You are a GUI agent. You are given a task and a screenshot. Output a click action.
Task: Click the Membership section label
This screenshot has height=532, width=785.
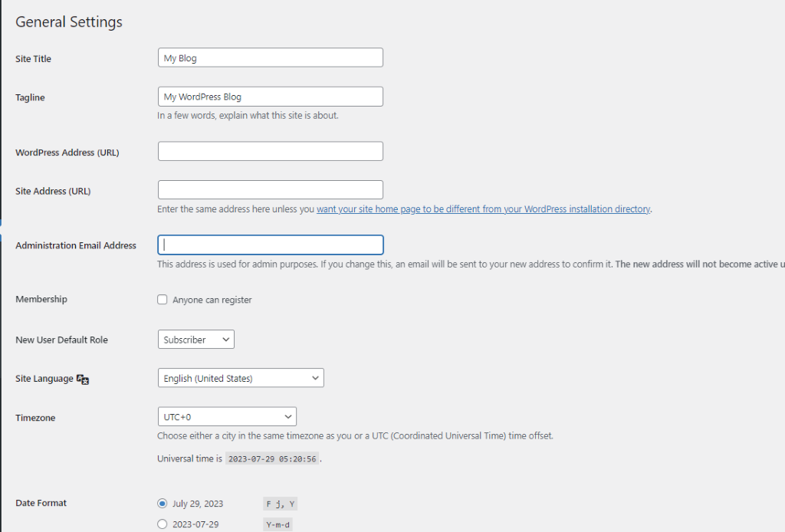[x=38, y=299]
